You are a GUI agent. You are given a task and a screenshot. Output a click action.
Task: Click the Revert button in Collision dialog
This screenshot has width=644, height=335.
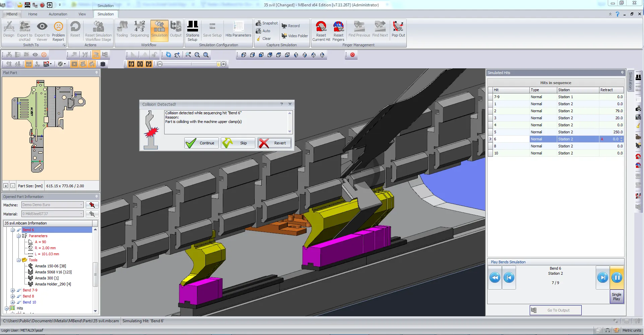[275, 143]
